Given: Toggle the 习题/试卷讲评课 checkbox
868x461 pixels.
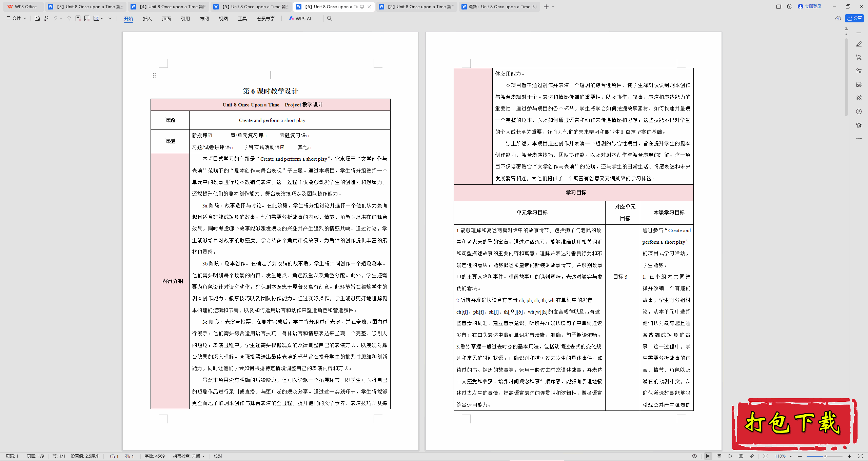Looking at the screenshot, I should [232, 148].
